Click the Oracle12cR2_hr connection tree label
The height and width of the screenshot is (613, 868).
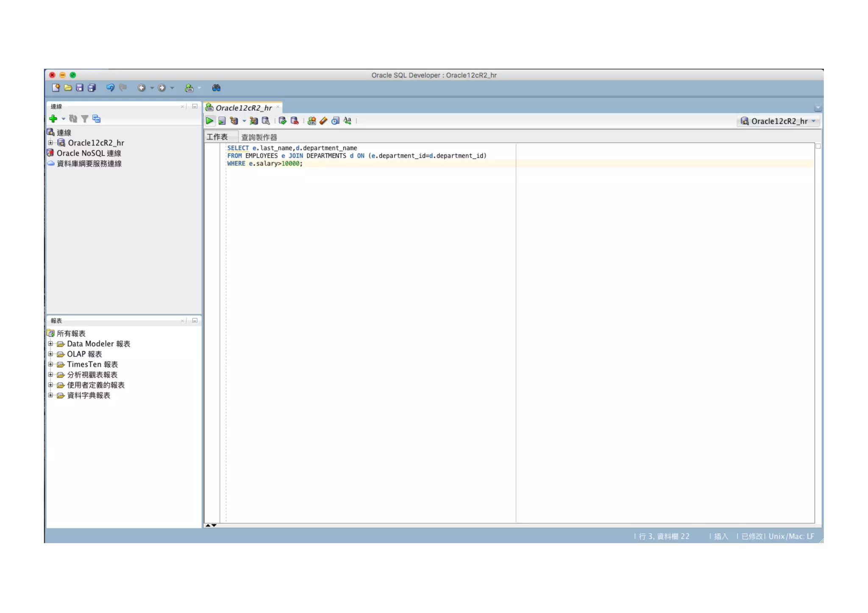point(96,143)
